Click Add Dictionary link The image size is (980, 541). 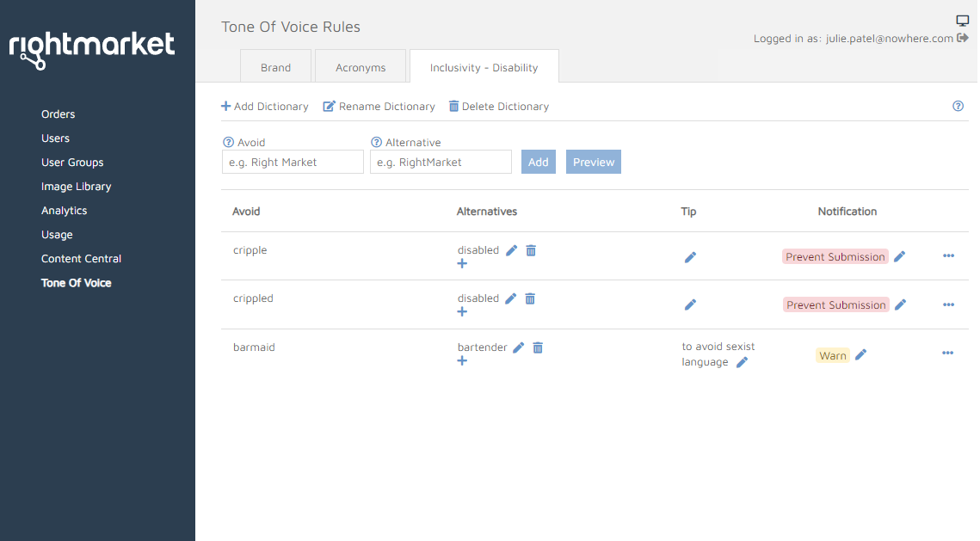point(265,107)
